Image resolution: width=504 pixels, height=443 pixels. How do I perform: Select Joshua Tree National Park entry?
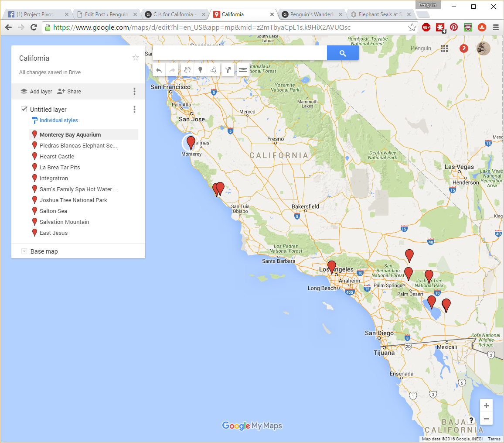(x=84, y=200)
